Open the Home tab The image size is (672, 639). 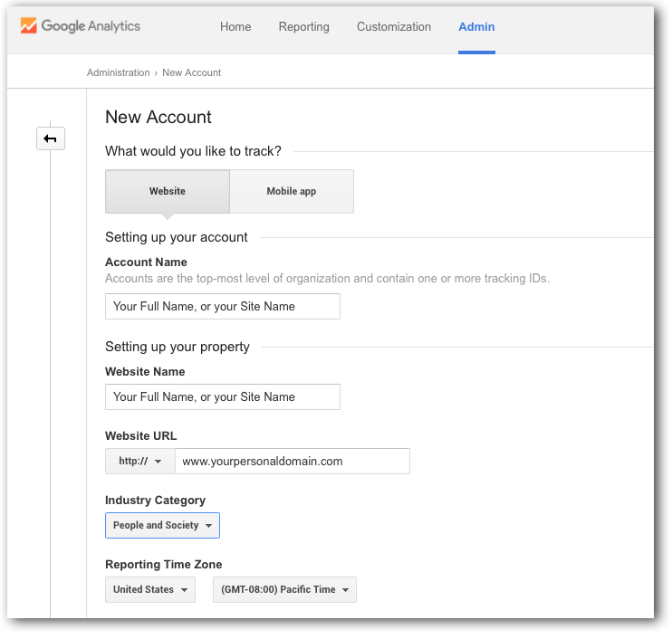coord(235,26)
